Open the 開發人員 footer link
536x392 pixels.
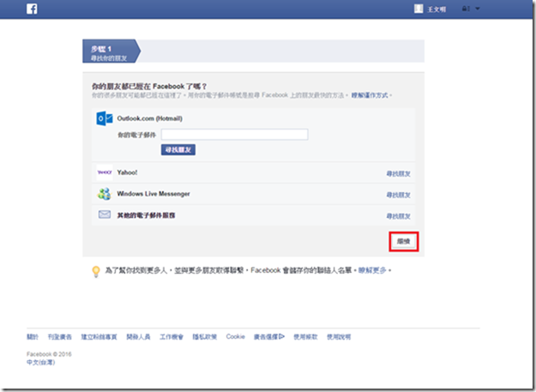pyautogui.click(x=138, y=337)
